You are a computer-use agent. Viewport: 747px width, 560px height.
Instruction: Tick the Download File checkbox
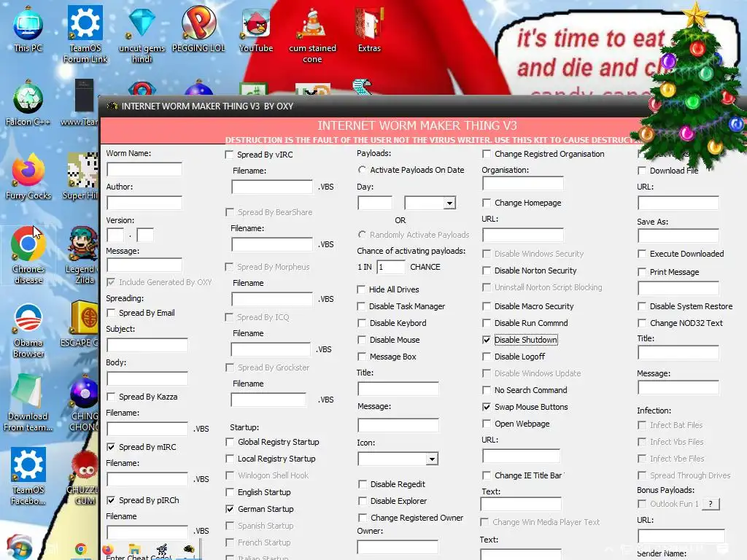coord(642,171)
